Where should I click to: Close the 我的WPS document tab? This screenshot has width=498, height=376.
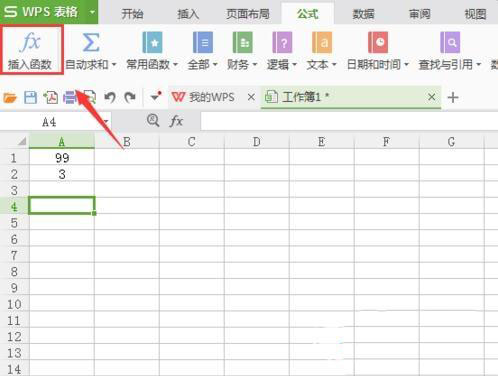[x=251, y=97]
